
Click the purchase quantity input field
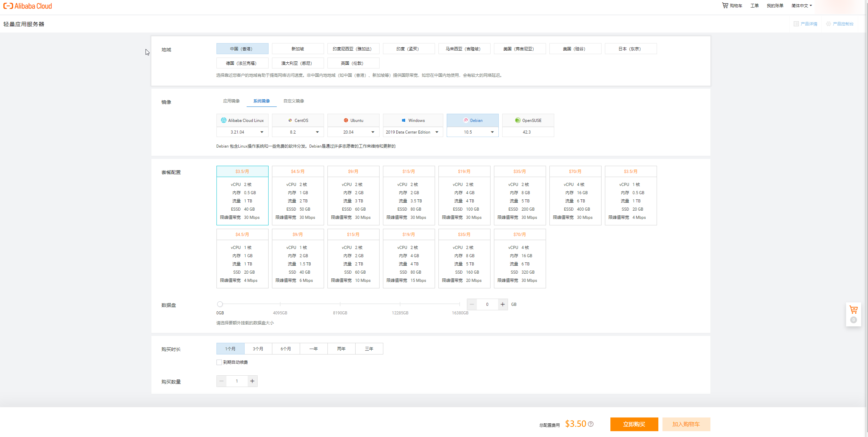237,381
